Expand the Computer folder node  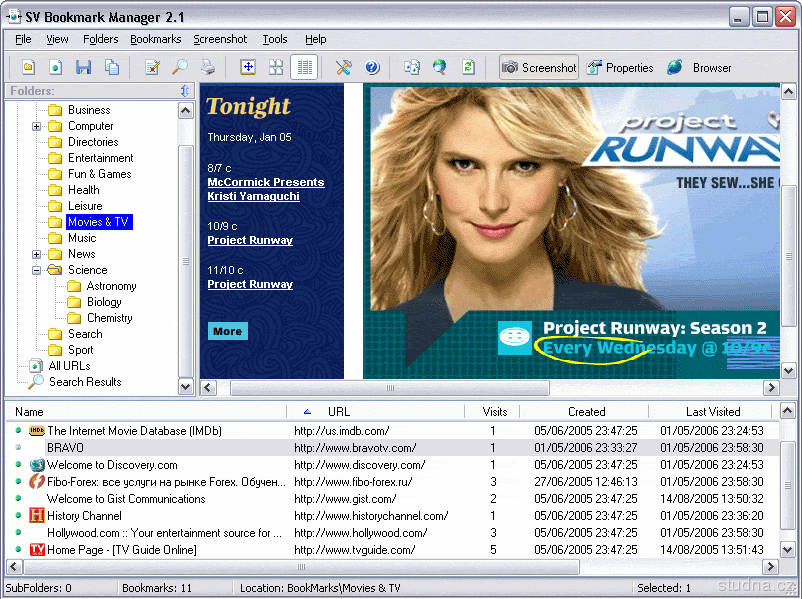pos(37,126)
